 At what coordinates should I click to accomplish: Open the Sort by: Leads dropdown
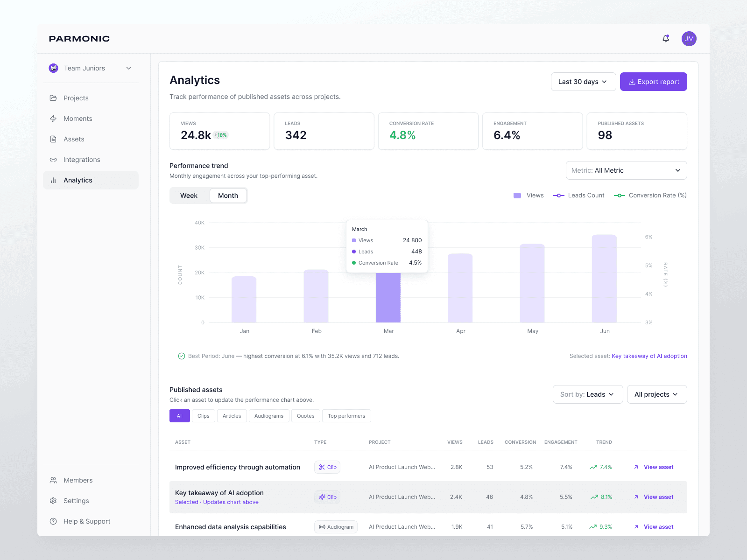588,394
